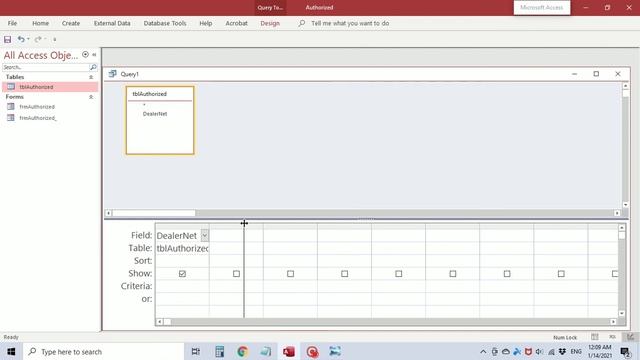
Task: Open the Help tab
Action: tap(205, 23)
